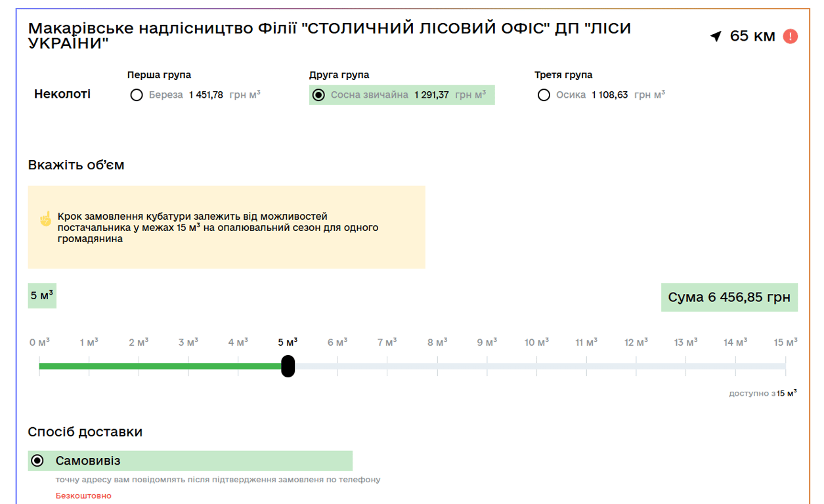Click the 8 м³ scale label
This screenshot has height=504, width=824.
pyautogui.click(x=437, y=343)
